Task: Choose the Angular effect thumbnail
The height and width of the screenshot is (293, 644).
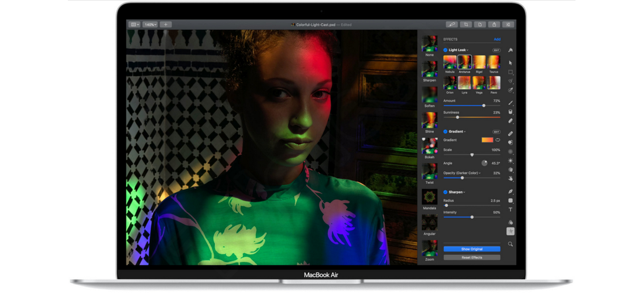Action: click(430, 222)
